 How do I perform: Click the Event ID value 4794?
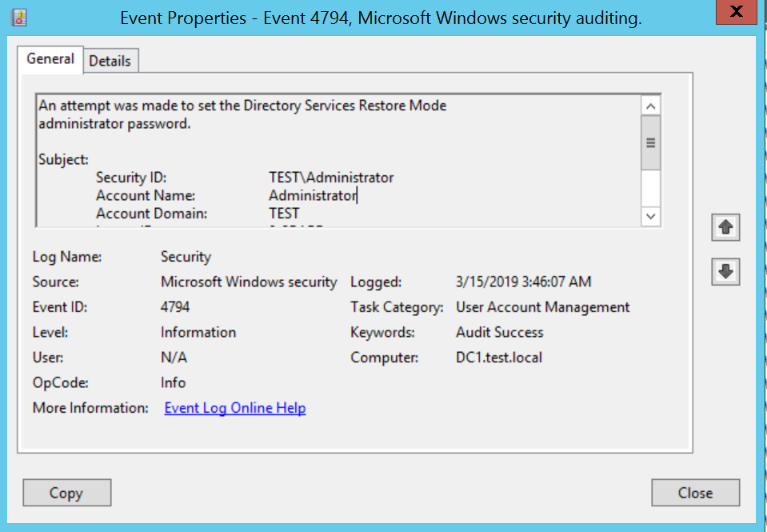[x=175, y=306]
